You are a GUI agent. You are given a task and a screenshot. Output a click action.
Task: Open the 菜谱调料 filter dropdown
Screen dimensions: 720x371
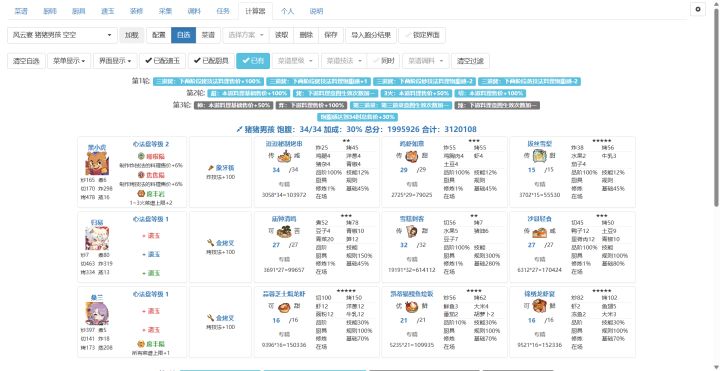tap(425, 61)
